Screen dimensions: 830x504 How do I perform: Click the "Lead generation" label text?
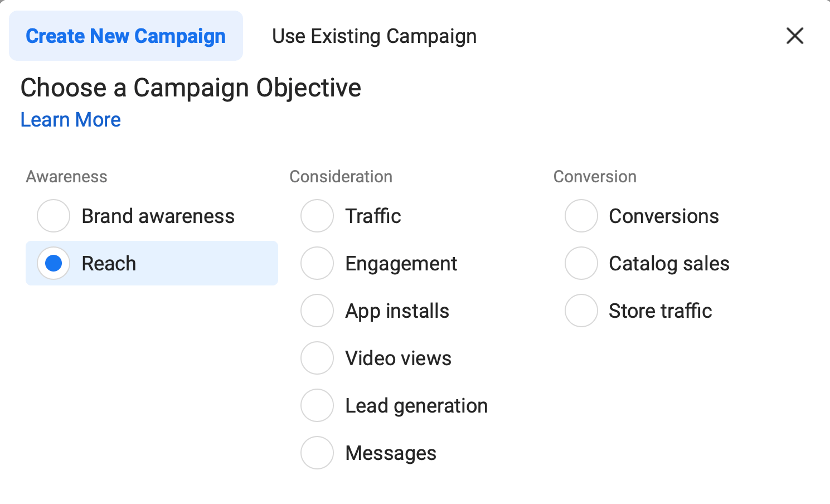(x=416, y=406)
